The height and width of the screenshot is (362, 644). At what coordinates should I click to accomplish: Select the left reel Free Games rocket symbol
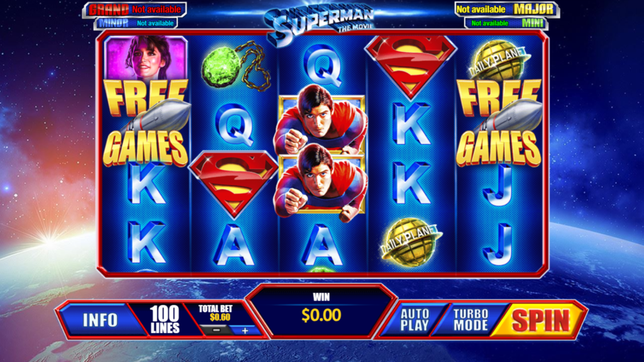point(146,123)
